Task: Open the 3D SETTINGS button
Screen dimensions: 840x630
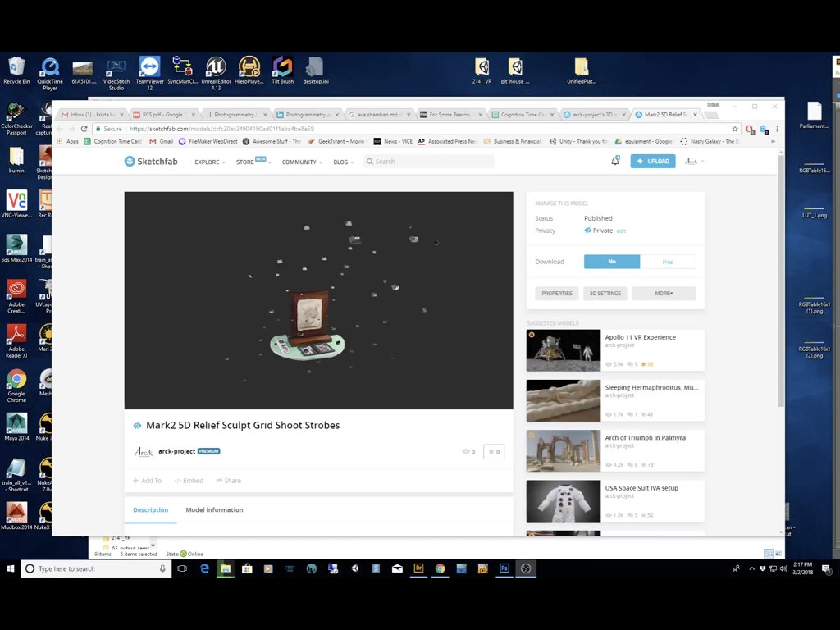Action: [x=605, y=293]
